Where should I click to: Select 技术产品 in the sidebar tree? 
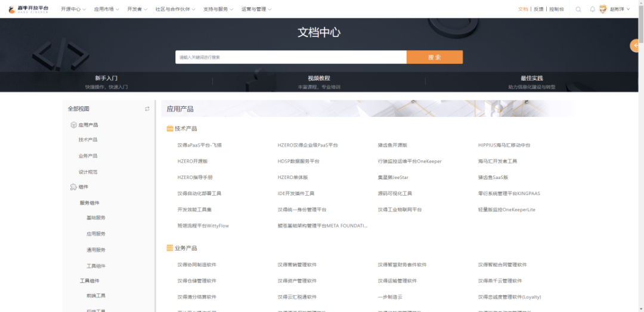click(x=88, y=140)
